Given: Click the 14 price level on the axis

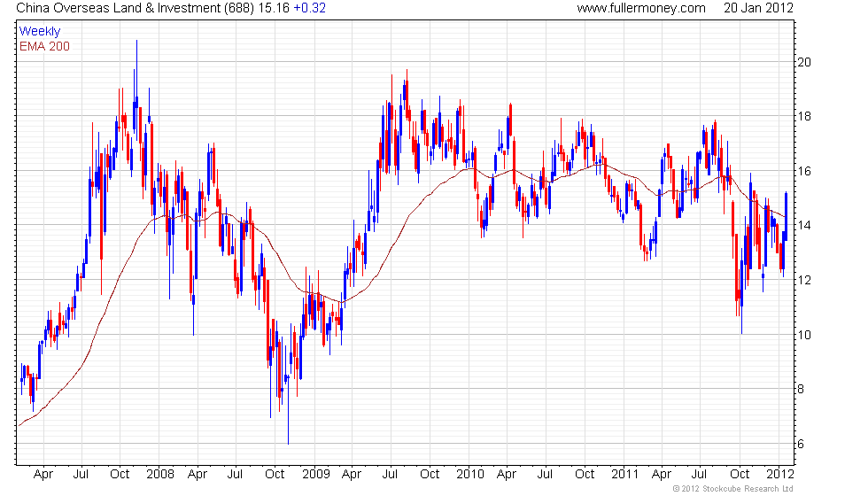Looking at the screenshot, I should click(x=804, y=225).
